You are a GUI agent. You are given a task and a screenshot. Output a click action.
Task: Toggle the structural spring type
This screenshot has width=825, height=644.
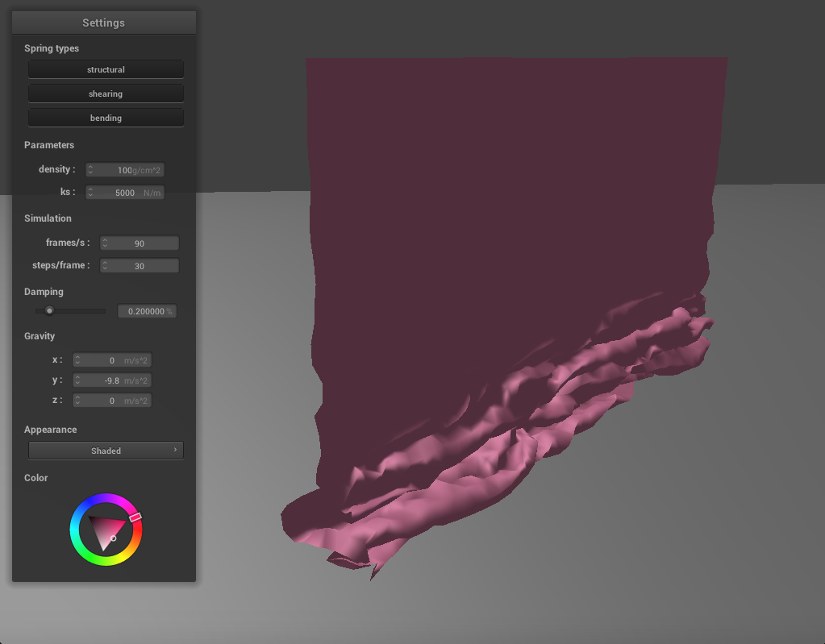[106, 70]
